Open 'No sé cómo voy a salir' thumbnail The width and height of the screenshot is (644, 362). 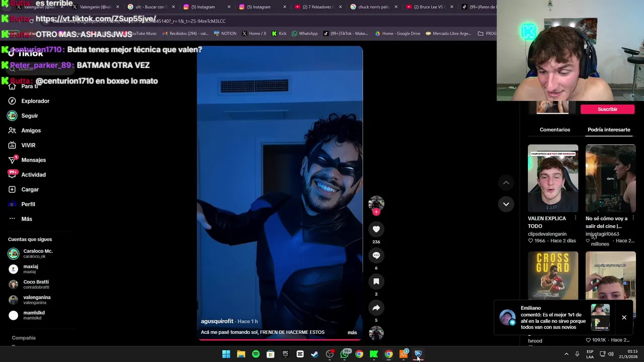(x=610, y=178)
